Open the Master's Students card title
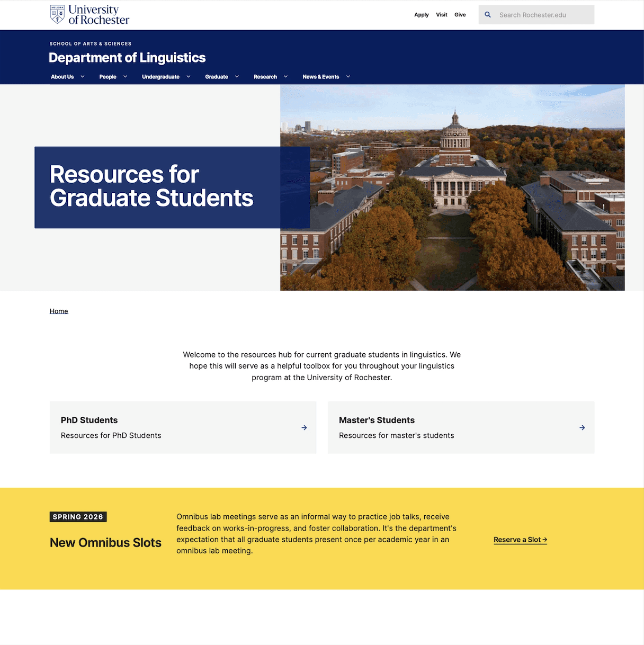644x645 pixels. pyautogui.click(x=377, y=420)
